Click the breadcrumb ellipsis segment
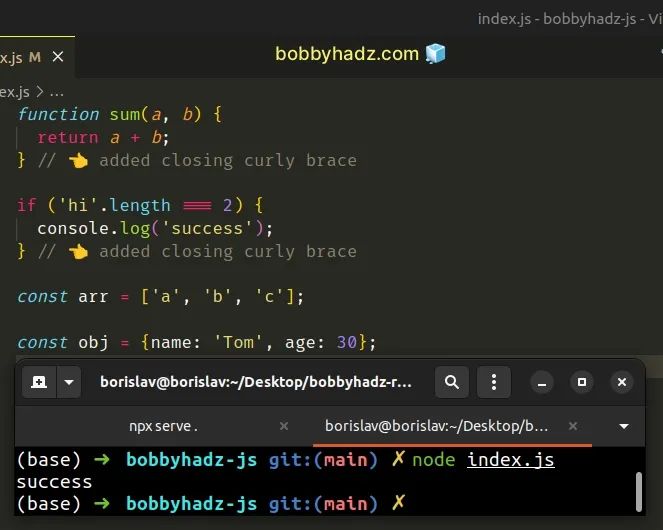 [x=57, y=93]
